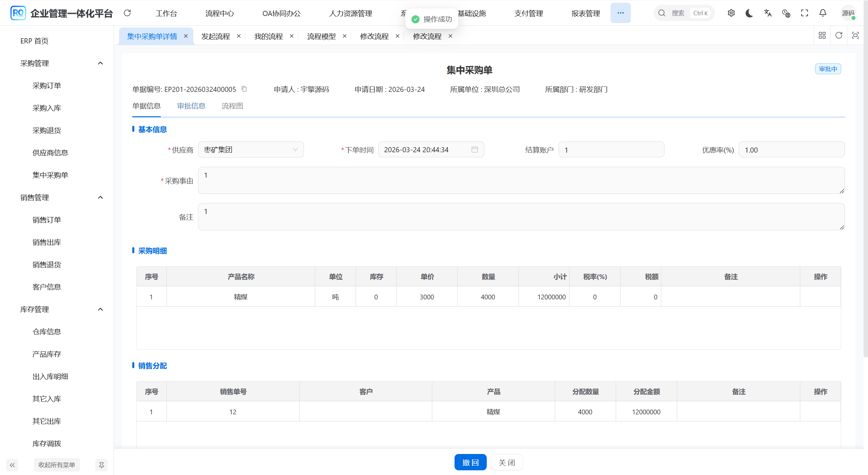The height and width of the screenshot is (475, 868).
Task: Open notifications bell
Action: pyautogui.click(x=823, y=13)
